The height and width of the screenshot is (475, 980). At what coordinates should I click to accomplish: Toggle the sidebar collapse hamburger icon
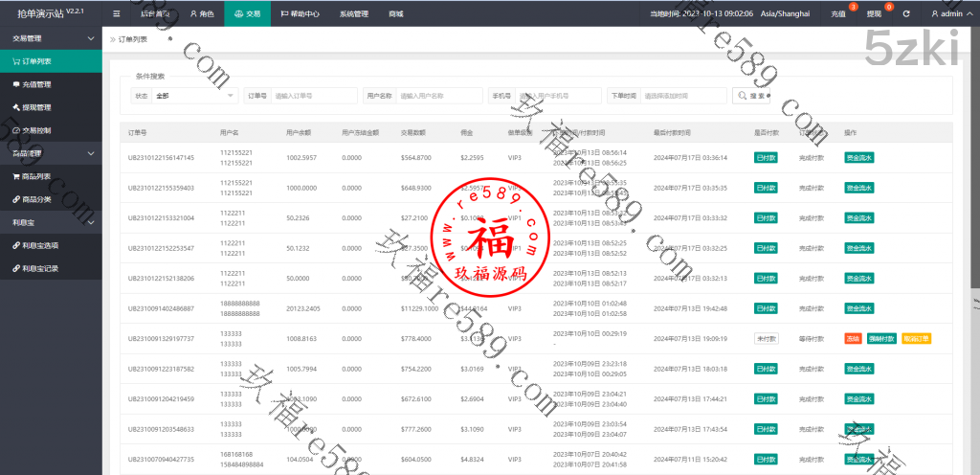pos(117,14)
